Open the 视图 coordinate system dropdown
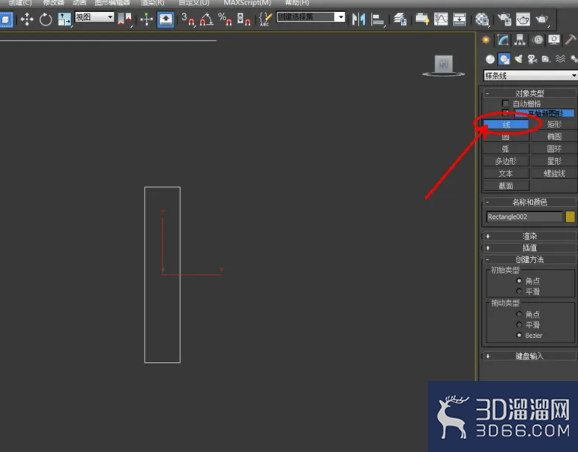This screenshot has width=578, height=452. 94,17
